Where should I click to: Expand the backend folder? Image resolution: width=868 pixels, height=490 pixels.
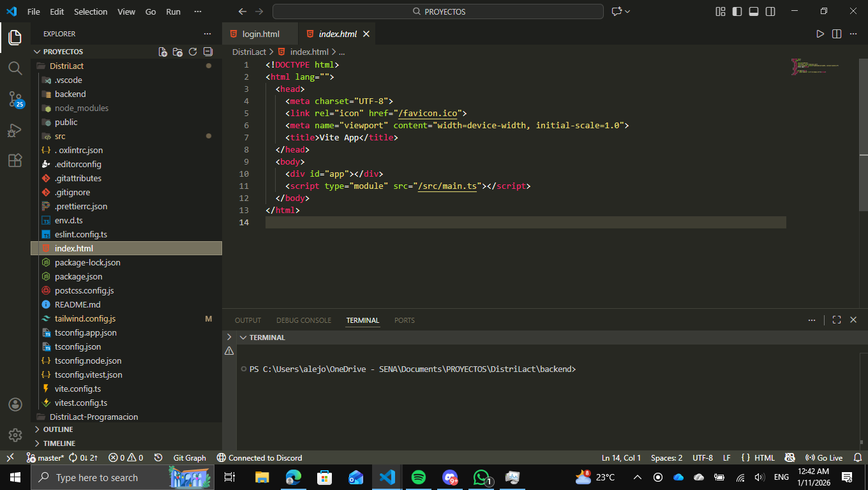[x=70, y=94]
